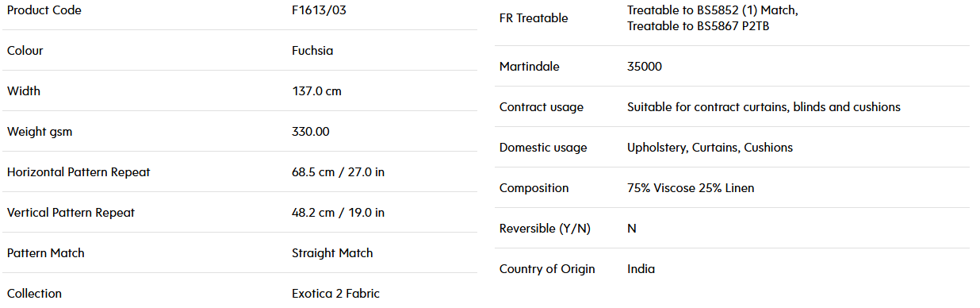
Task: Click the Weight gsm label
Action: (x=40, y=132)
